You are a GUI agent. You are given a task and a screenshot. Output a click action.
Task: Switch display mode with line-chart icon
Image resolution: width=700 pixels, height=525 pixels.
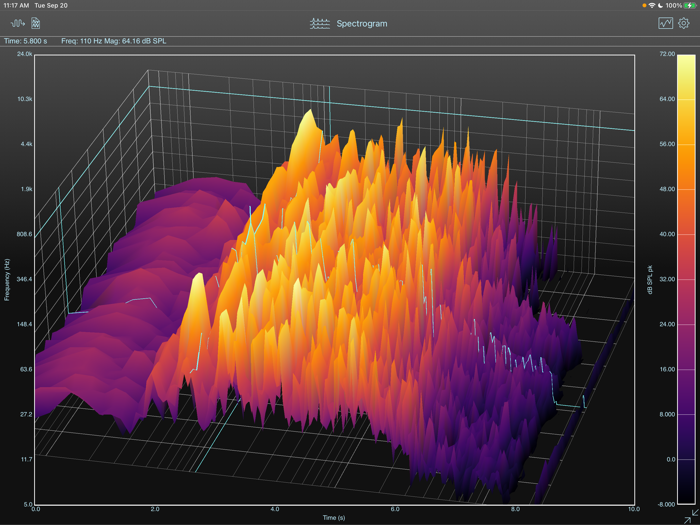[665, 23]
